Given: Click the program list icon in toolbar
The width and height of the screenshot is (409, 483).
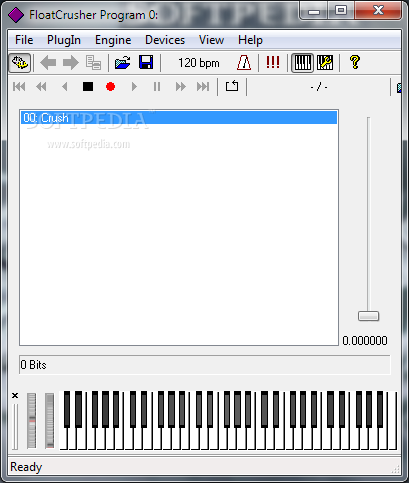Looking at the screenshot, I should [x=93, y=63].
